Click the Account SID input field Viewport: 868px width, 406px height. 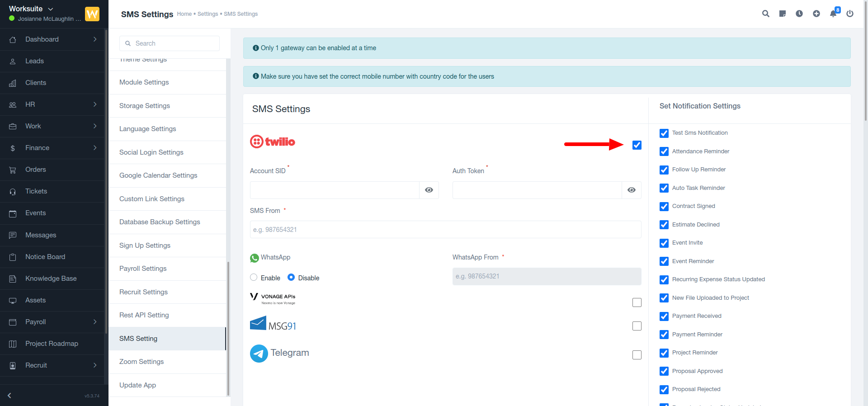[x=335, y=190]
